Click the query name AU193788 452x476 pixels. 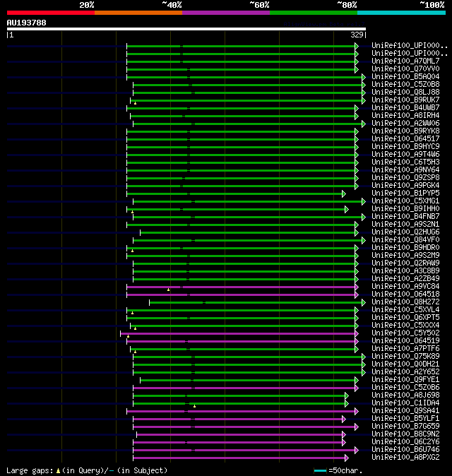pyautogui.click(x=26, y=23)
